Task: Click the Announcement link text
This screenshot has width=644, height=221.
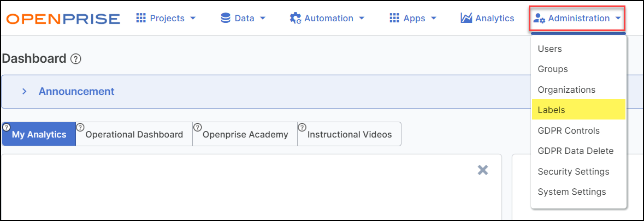Action: tap(76, 91)
